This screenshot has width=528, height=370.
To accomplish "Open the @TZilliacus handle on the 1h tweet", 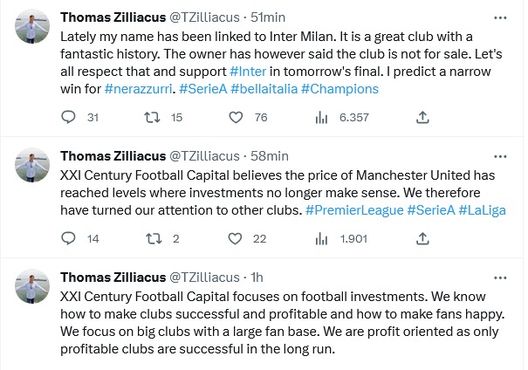I will tap(204, 277).
